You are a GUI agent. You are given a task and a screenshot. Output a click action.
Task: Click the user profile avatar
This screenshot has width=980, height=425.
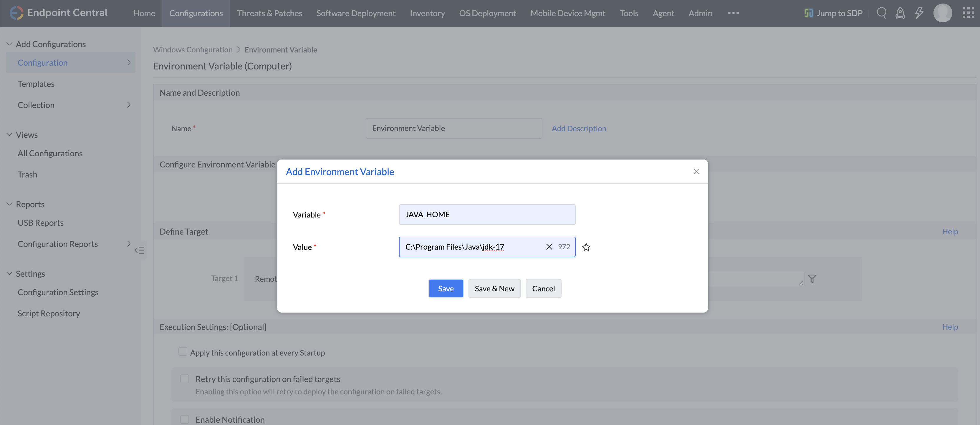click(942, 13)
